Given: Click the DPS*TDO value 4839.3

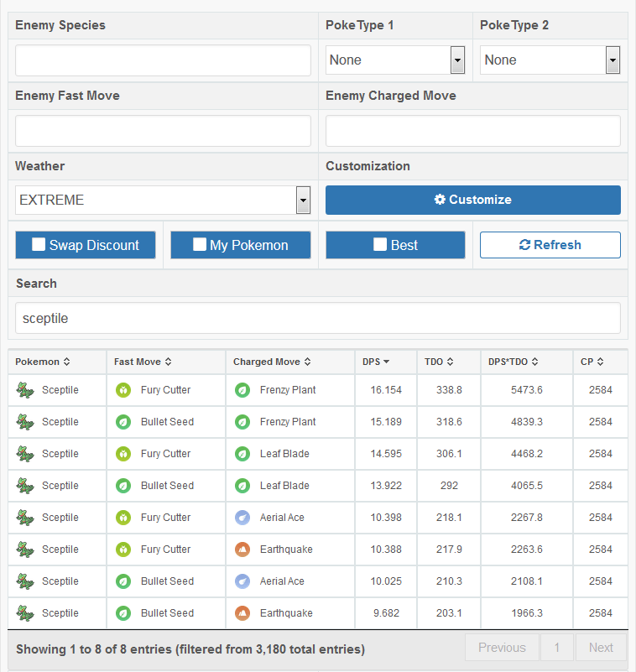Looking at the screenshot, I should point(527,422).
